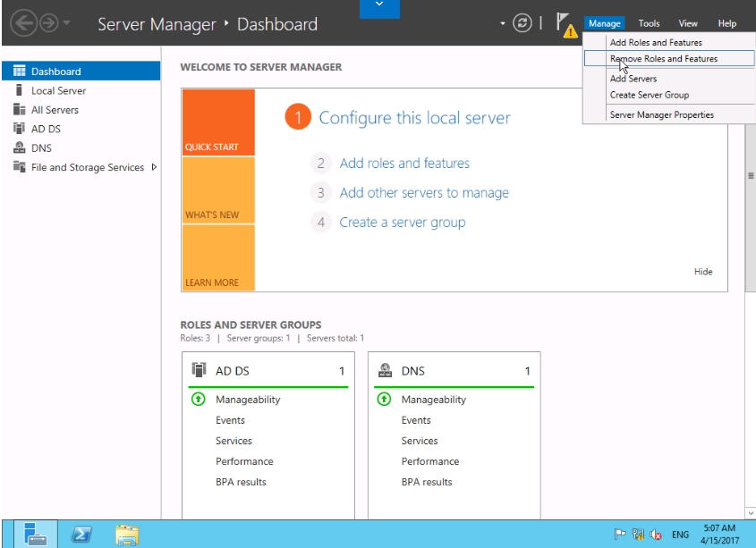Click File and Storage Services icon
The height and width of the screenshot is (548, 756).
20,167
